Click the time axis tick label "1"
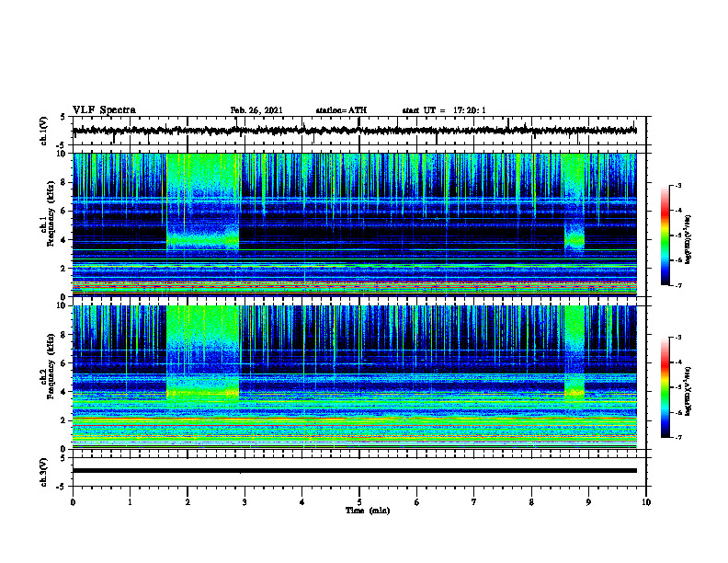Image resolution: width=728 pixels, height=563 pixels. click(x=130, y=502)
